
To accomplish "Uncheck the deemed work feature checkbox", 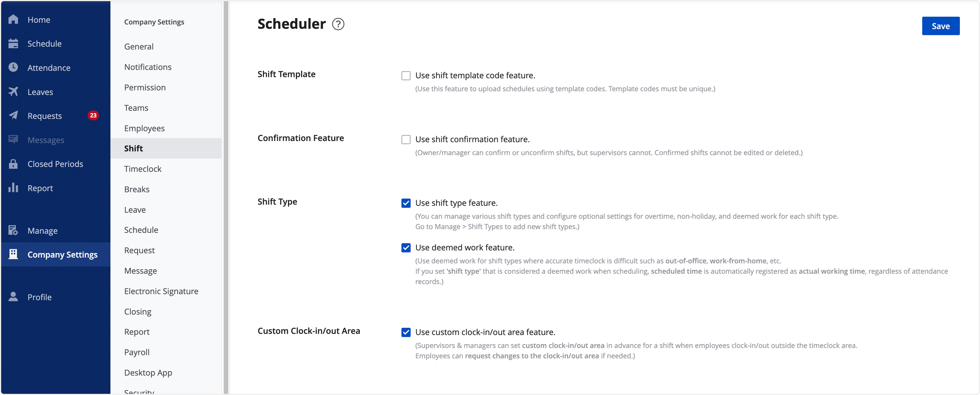I will coord(406,248).
